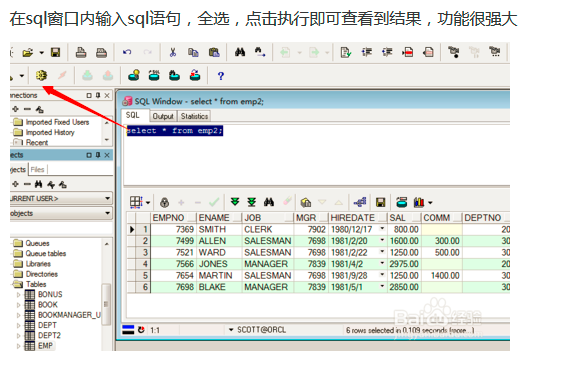Switch to the SQL tab
582x390 pixels.
click(x=133, y=115)
